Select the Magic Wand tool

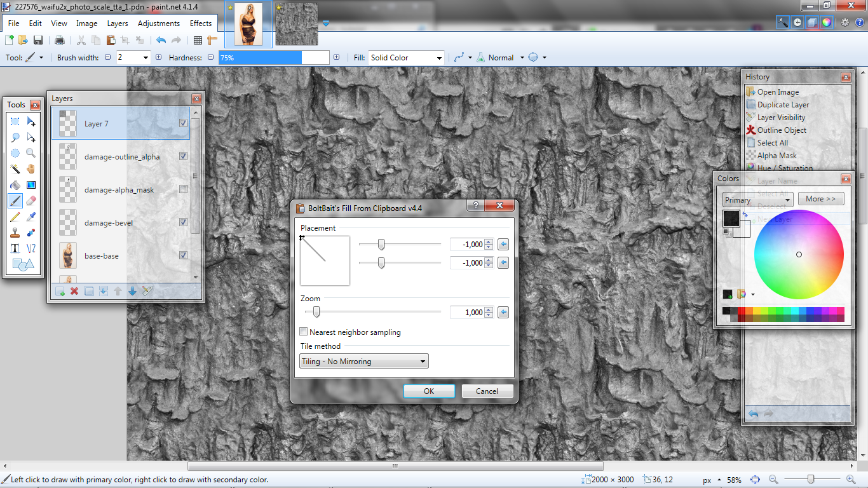(x=15, y=169)
